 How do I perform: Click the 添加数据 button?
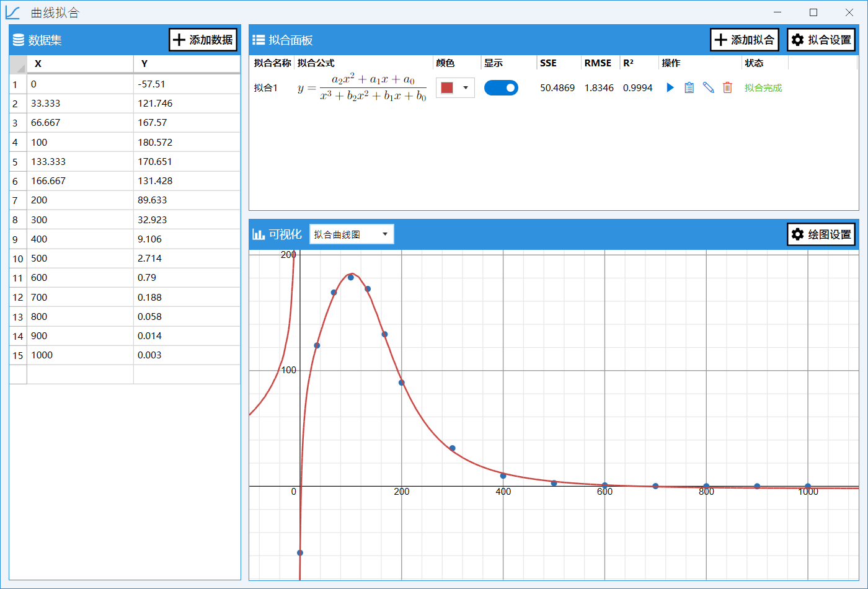pyautogui.click(x=203, y=40)
